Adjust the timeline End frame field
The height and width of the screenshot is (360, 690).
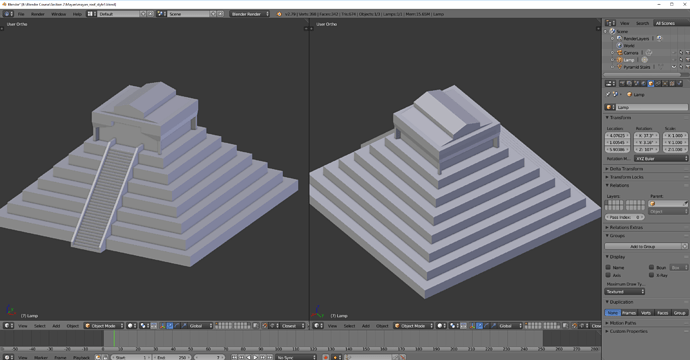click(x=172, y=357)
